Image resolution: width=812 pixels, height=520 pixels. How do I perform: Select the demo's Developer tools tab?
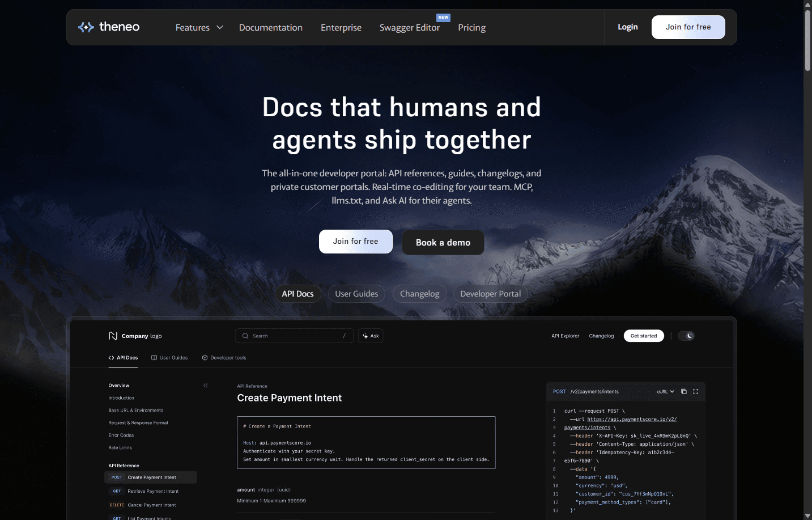tap(224, 358)
